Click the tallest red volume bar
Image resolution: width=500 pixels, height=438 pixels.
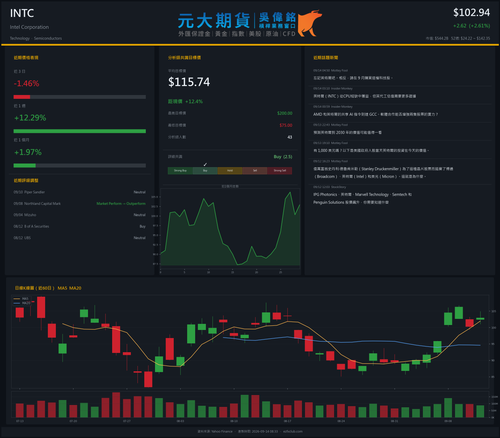tap(116, 405)
